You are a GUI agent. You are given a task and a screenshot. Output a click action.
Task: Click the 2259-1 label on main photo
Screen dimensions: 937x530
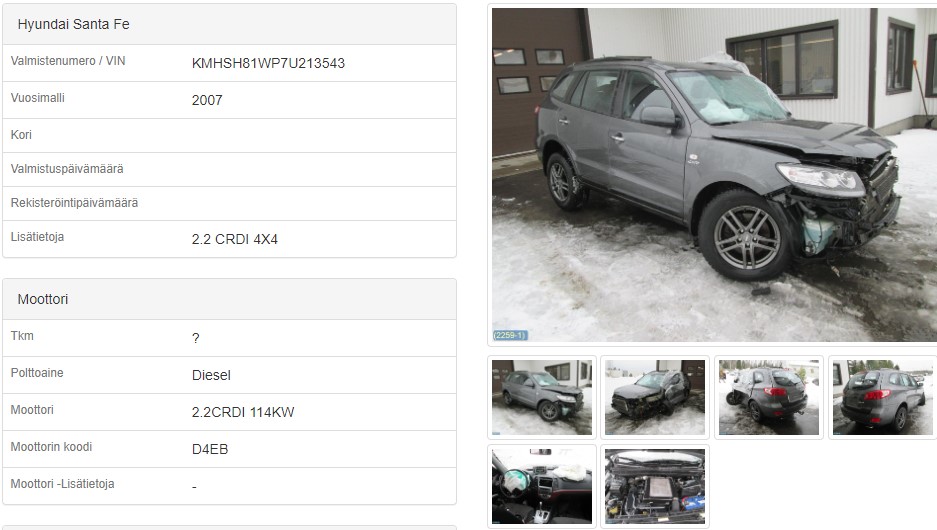[x=510, y=335]
